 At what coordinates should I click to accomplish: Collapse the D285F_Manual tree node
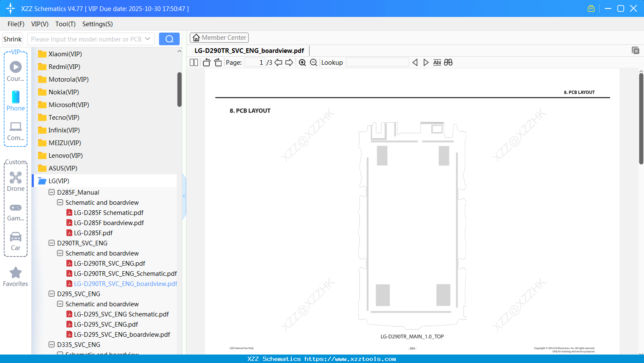click(52, 192)
